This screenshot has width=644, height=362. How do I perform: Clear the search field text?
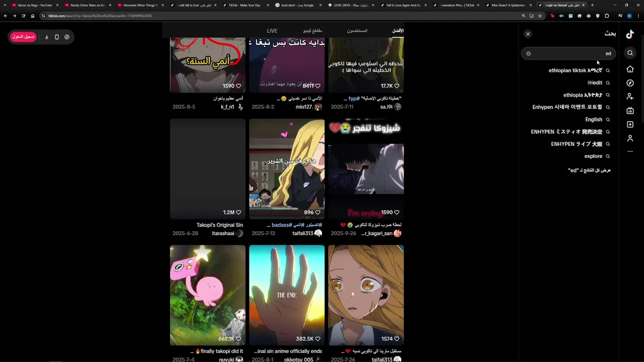click(x=528, y=53)
